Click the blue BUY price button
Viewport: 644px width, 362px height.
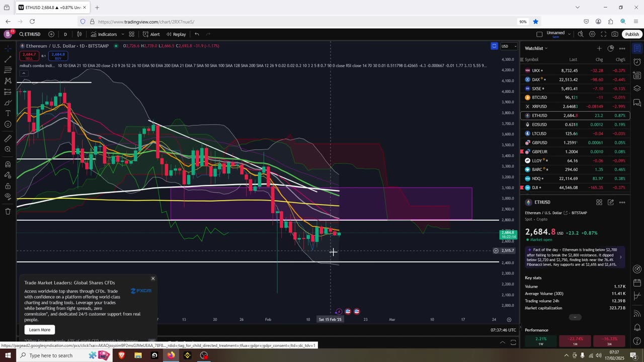pos(58,55)
